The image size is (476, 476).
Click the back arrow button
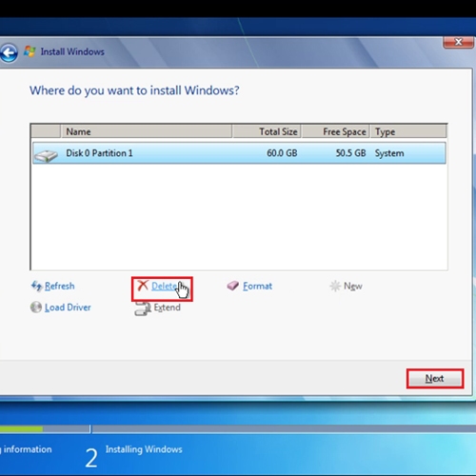click(9, 52)
